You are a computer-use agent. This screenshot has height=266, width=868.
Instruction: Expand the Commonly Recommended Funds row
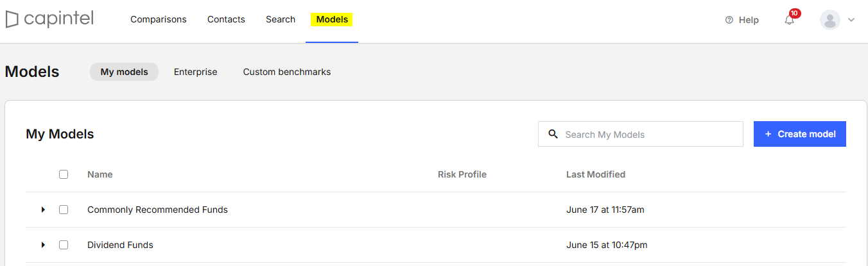(x=43, y=210)
